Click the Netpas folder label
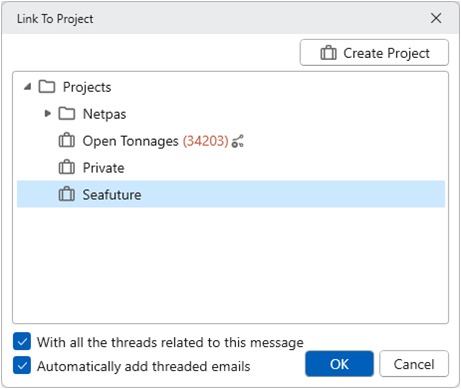Image resolution: width=461 pixels, height=389 pixels. click(104, 114)
